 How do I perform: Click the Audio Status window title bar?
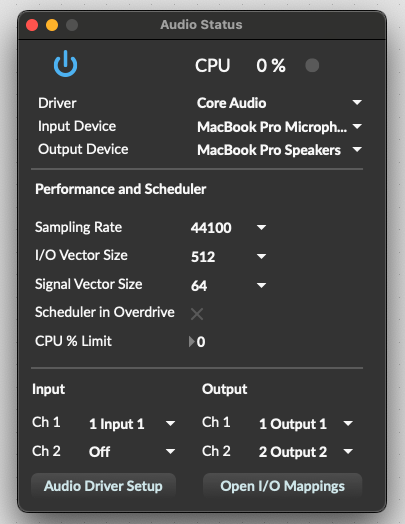201,25
